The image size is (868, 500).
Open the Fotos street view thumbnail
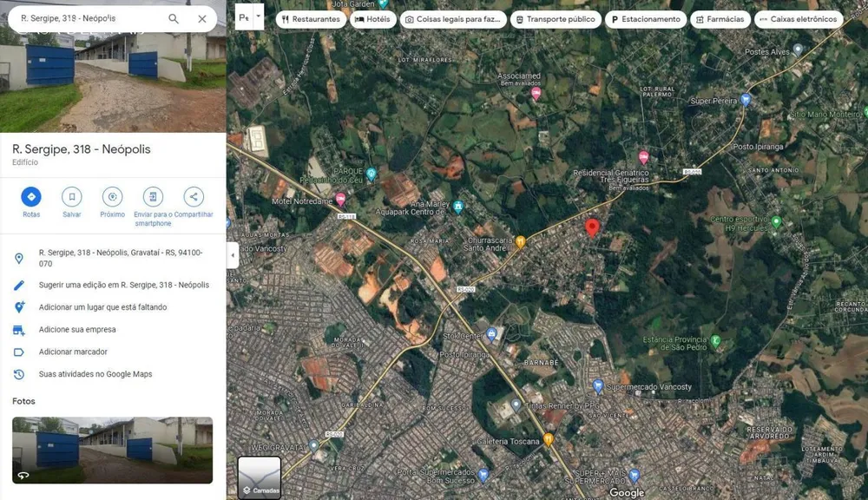tap(112, 451)
